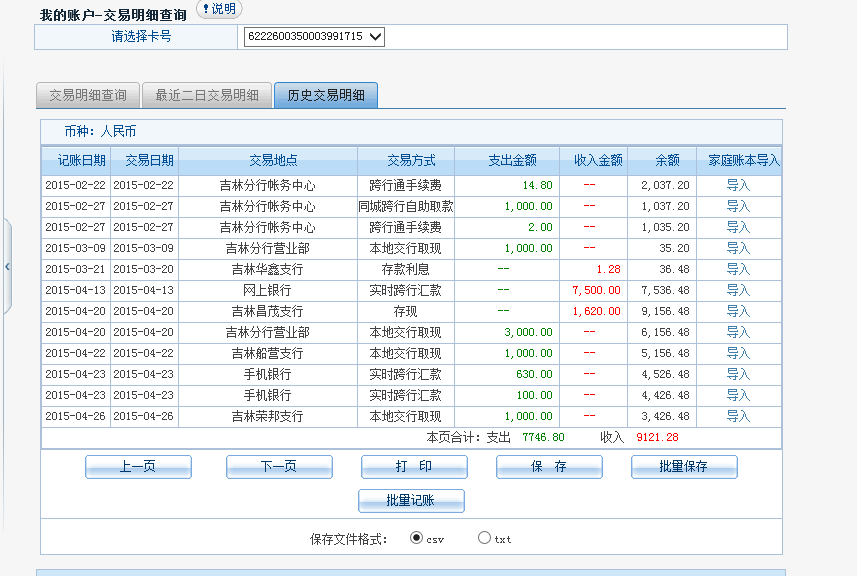Switch to 交易明细查询 tab

pyautogui.click(x=88, y=96)
